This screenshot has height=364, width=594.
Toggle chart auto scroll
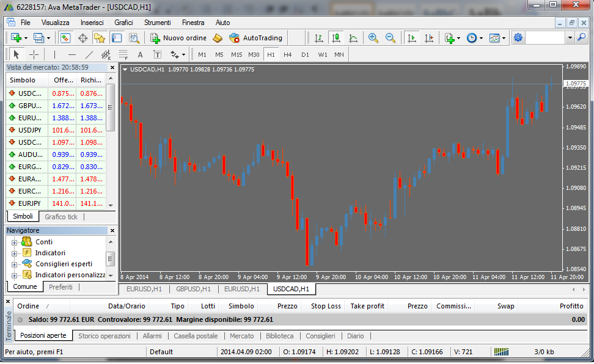(x=411, y=38)
